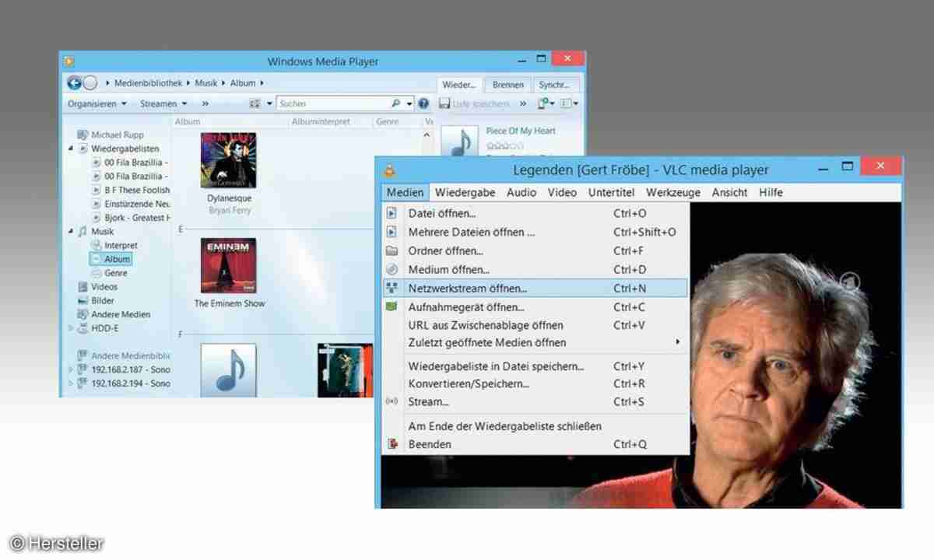This screenshot has width=934, height=560.
Task: Open the help icon beside the search box
Action: 423,103
